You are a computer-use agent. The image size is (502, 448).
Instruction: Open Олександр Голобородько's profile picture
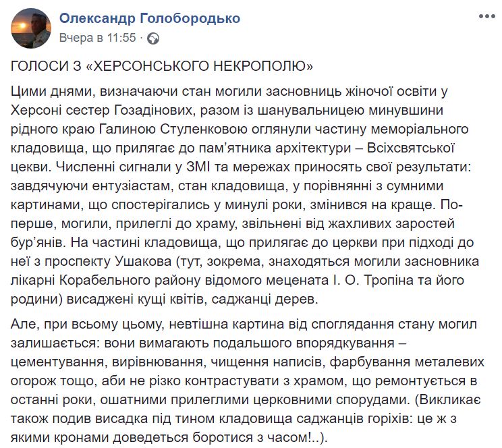click(31, 28)
